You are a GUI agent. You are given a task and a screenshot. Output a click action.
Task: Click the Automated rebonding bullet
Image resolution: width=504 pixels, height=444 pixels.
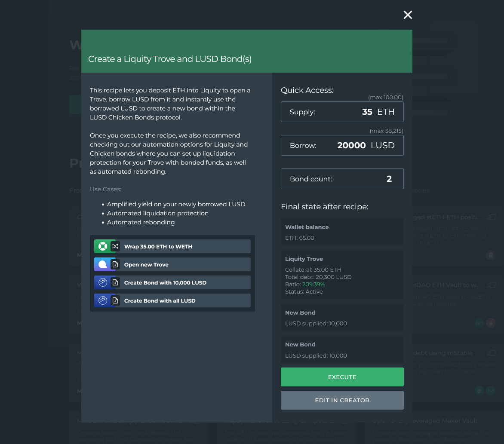click(x=141, y=222)
